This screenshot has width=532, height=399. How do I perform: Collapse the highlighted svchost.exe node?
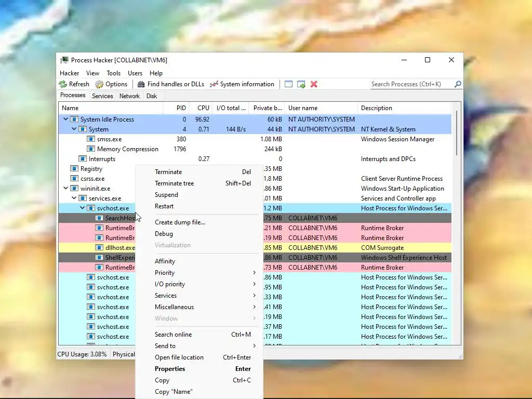83,208
